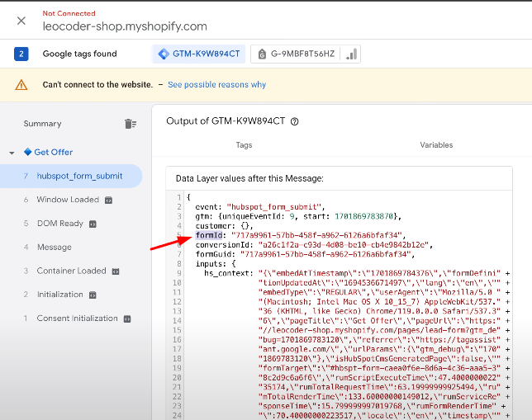Clear events with the delete list icon
Viewport: 532px width, 420px height.
(x=131, y=124)
